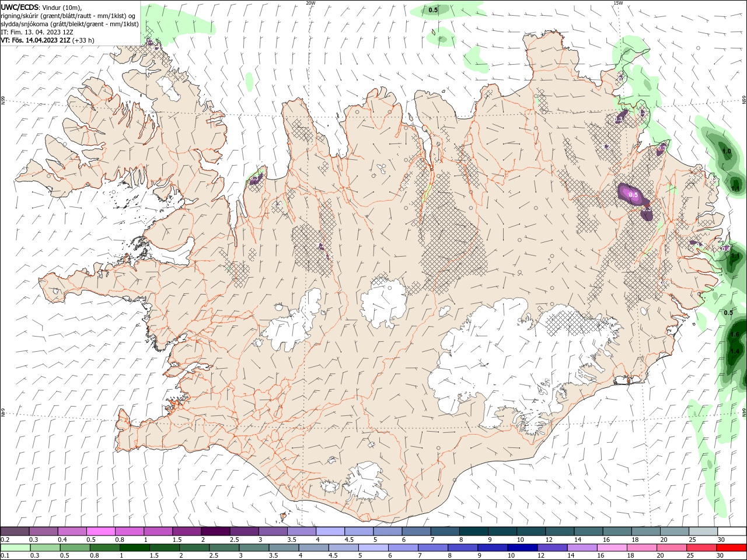Viewport: 747px width, 560px height.
Task: Click the bright pink 0.5 snow legend swatch
Action: [x=100, y=531]
